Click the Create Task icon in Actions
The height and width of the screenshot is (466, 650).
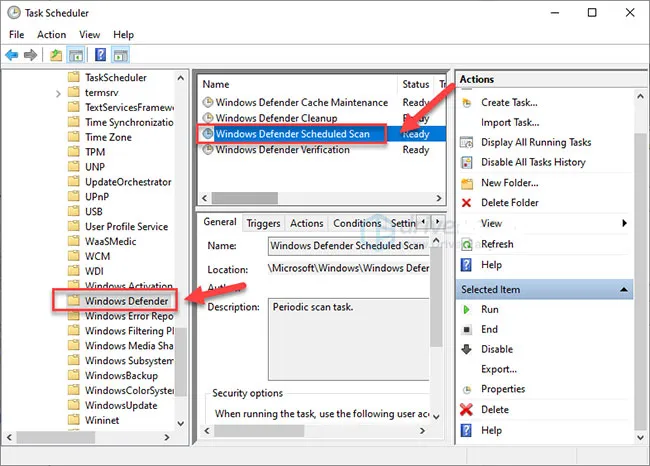(x=467, y=103)
